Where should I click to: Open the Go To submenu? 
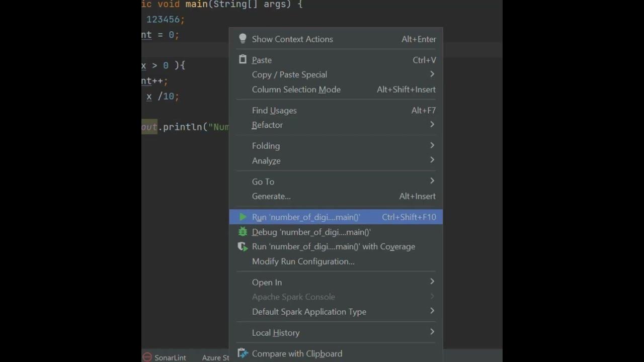[x=263, y=182]
